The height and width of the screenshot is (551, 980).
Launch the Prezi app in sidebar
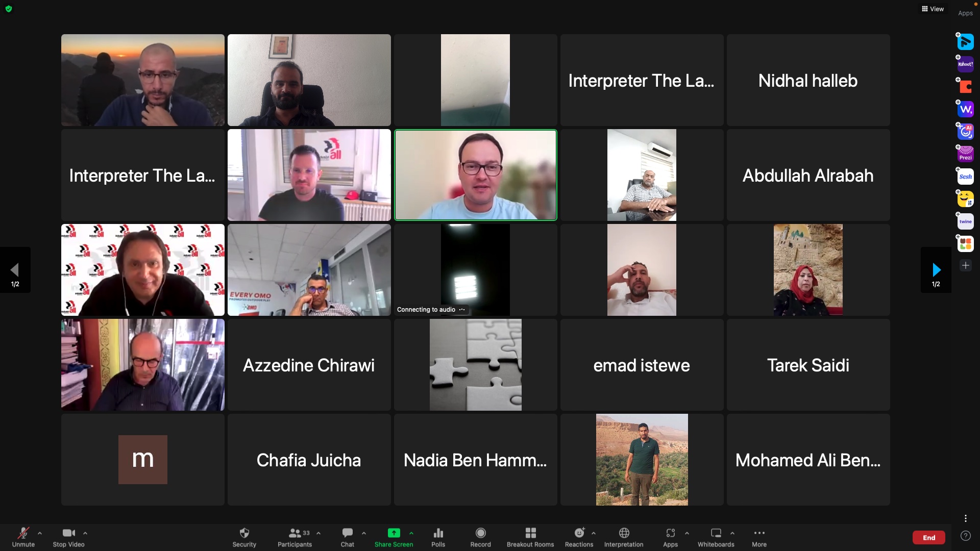965,154
